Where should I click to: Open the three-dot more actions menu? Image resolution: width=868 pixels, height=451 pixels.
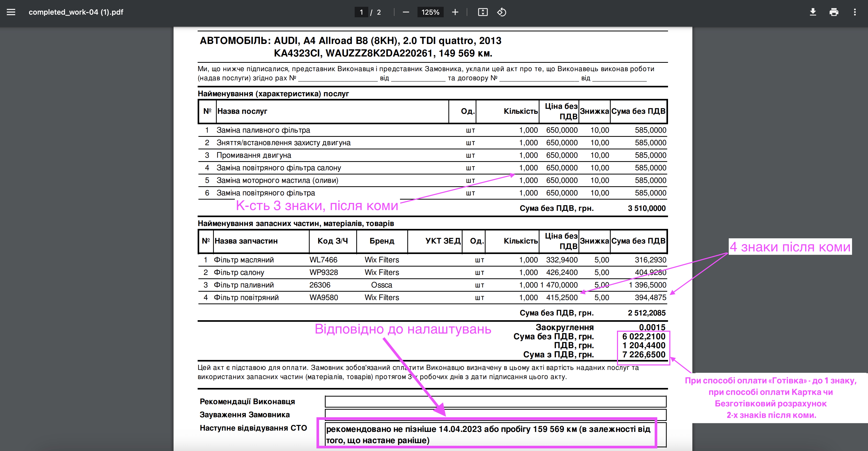pyautogui.click(x=855, y=12)
